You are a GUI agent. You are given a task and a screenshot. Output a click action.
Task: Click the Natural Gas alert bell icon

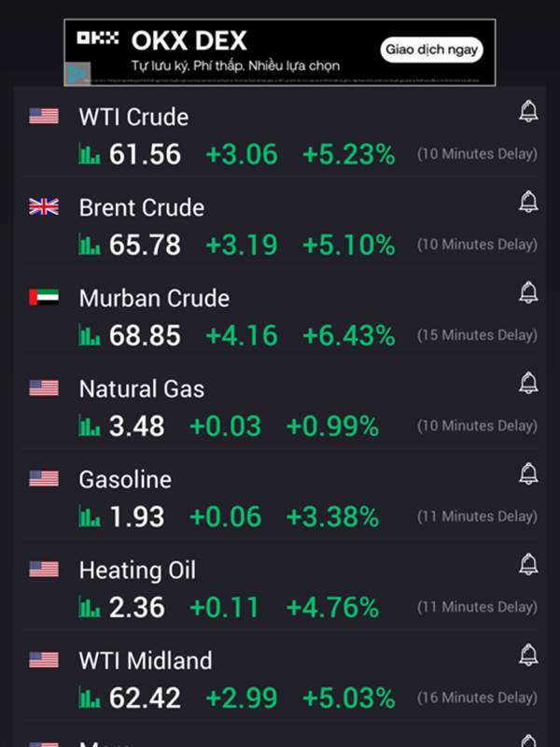point(528,383)
